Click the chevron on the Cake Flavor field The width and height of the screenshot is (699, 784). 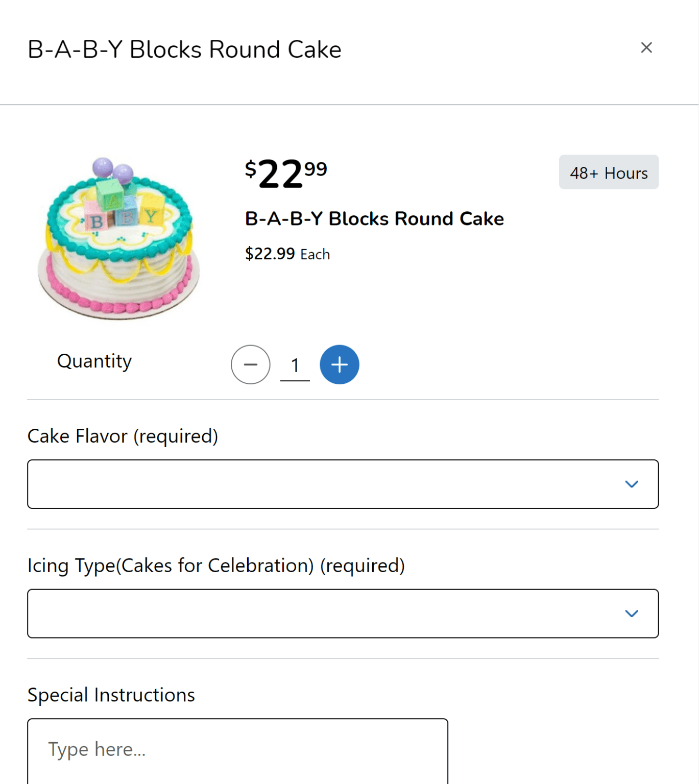coord(632,484)
